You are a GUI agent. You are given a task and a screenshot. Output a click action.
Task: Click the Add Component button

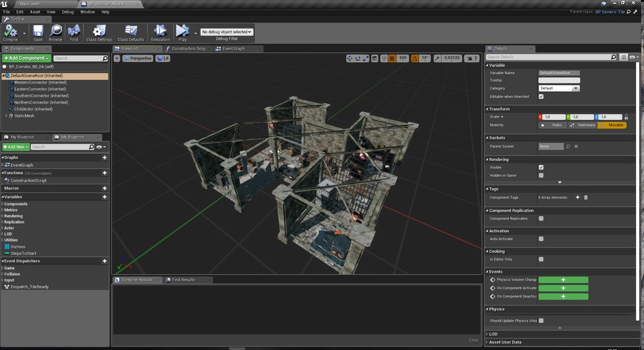pos(26,58)
